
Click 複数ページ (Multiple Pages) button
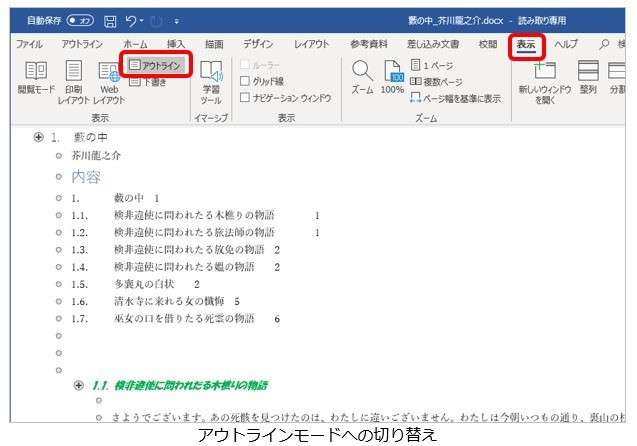click(436, 81)
